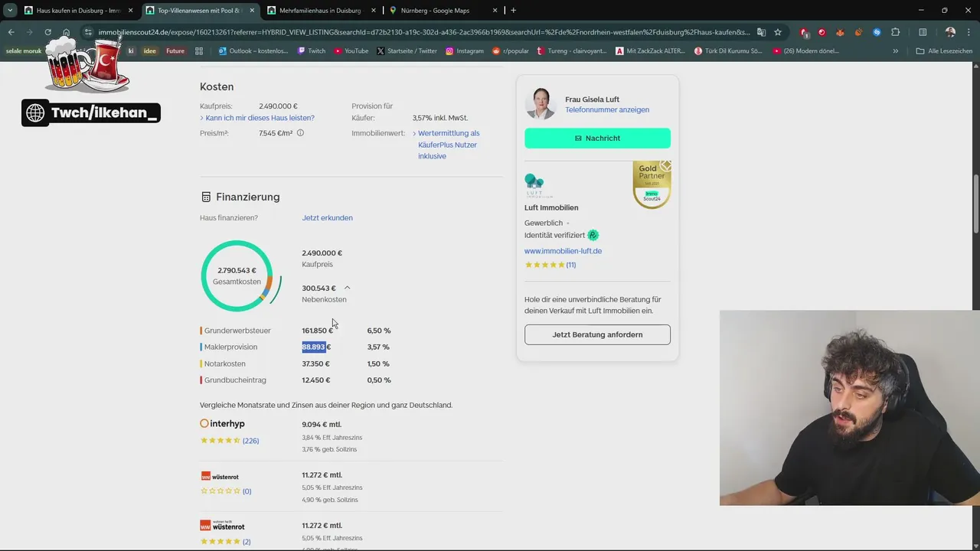This screenshot has height=551, width=980.
Task: Open first wüstenrot's (0) reviews
Action: coord(247,491)
